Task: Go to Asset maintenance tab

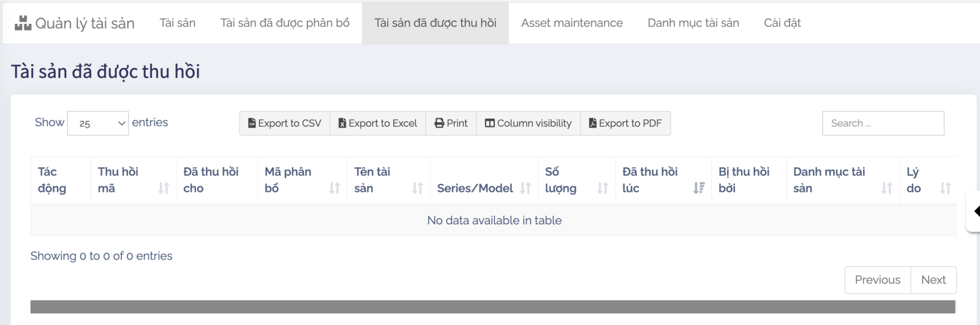Action: (x=571, y=23)
